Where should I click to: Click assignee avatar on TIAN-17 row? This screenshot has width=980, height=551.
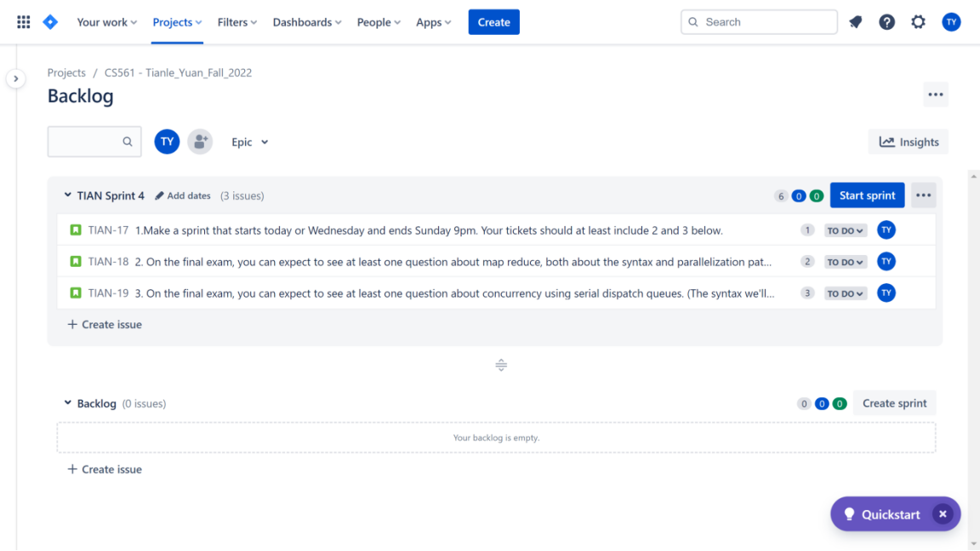(x=886, y=230)
